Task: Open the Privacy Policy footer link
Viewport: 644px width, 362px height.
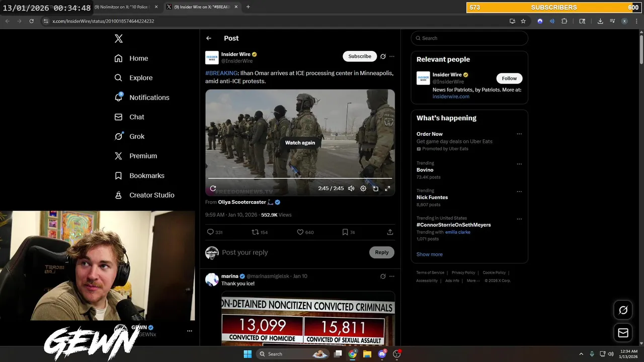Action: coord(463,273)
